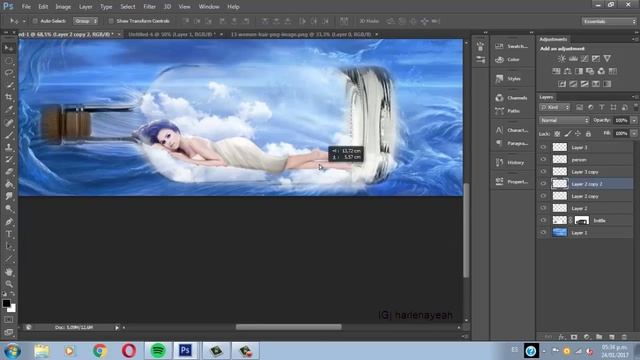Open the File menu
The image size is (640, 360).
click(26, 7)
